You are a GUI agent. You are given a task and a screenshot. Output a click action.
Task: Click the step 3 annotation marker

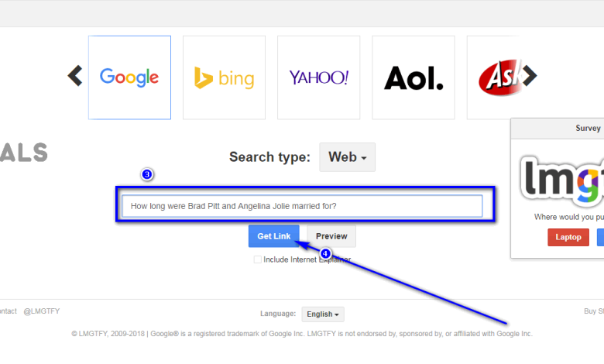point(147,175)
